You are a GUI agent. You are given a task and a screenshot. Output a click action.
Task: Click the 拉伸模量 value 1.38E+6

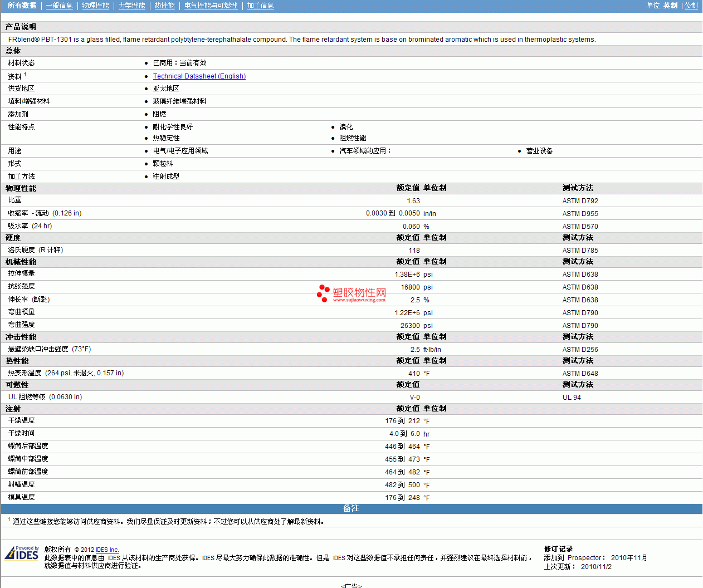click(x=407, y=275)
